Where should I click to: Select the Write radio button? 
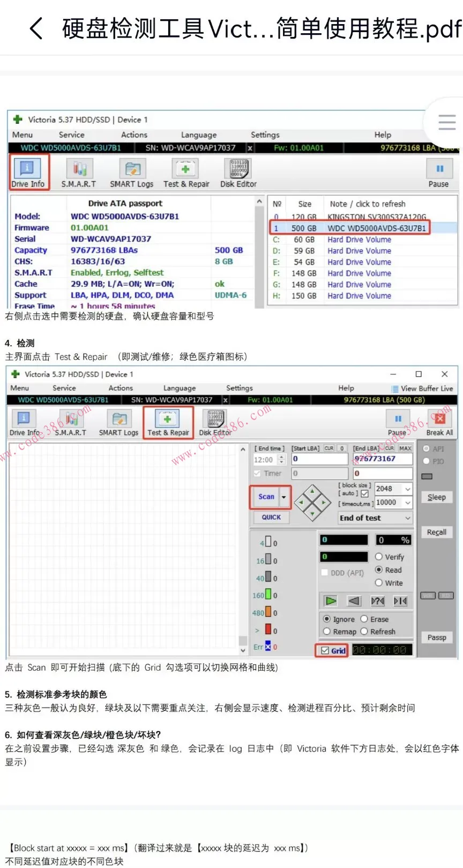point(379,582)
